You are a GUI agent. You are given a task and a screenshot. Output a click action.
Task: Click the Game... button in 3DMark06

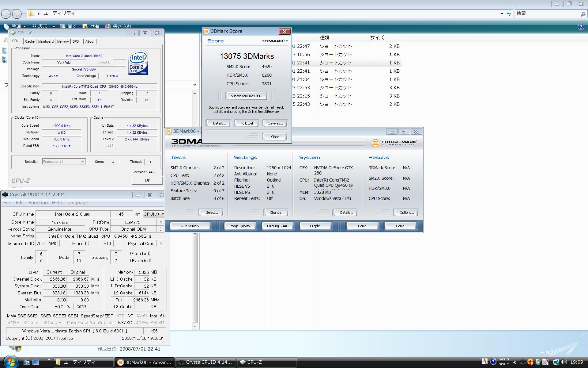point(401,226)
